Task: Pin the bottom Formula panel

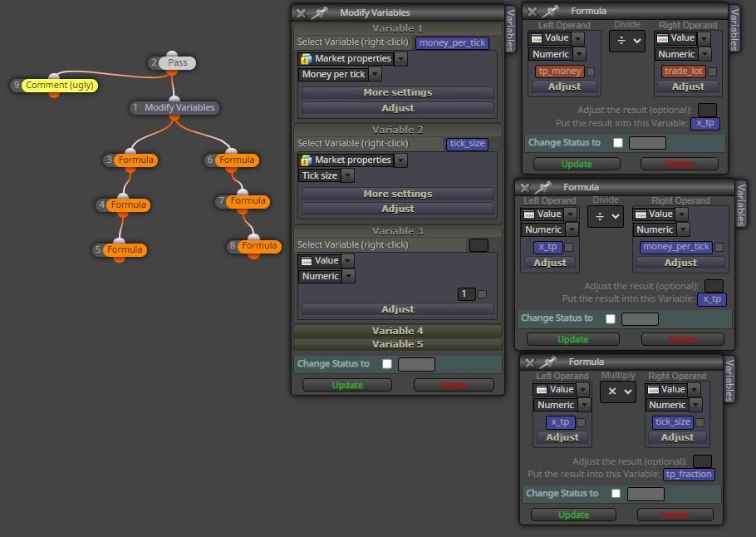Action: click(547, 362)
